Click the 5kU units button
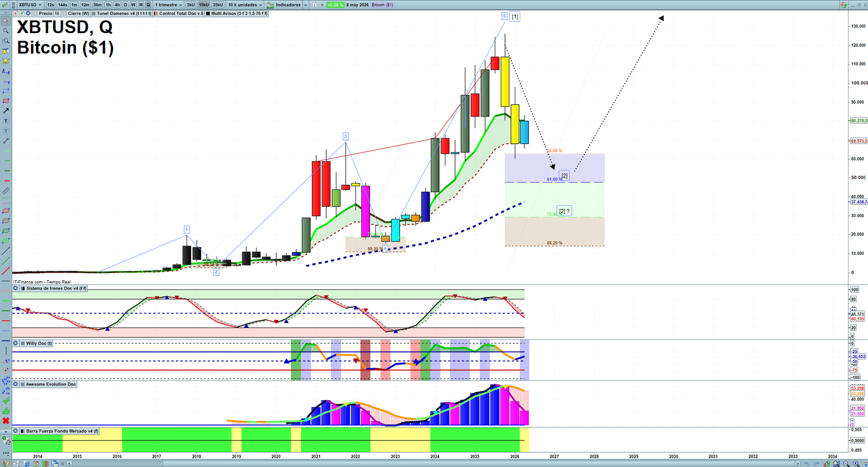Image resolution: width=868 pixels, height=467 pixels. [190, 5]
